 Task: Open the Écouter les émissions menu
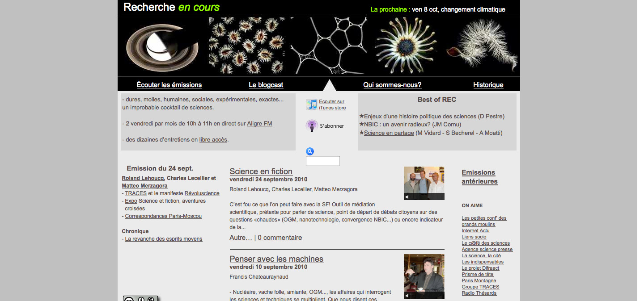tap(169, 85)
